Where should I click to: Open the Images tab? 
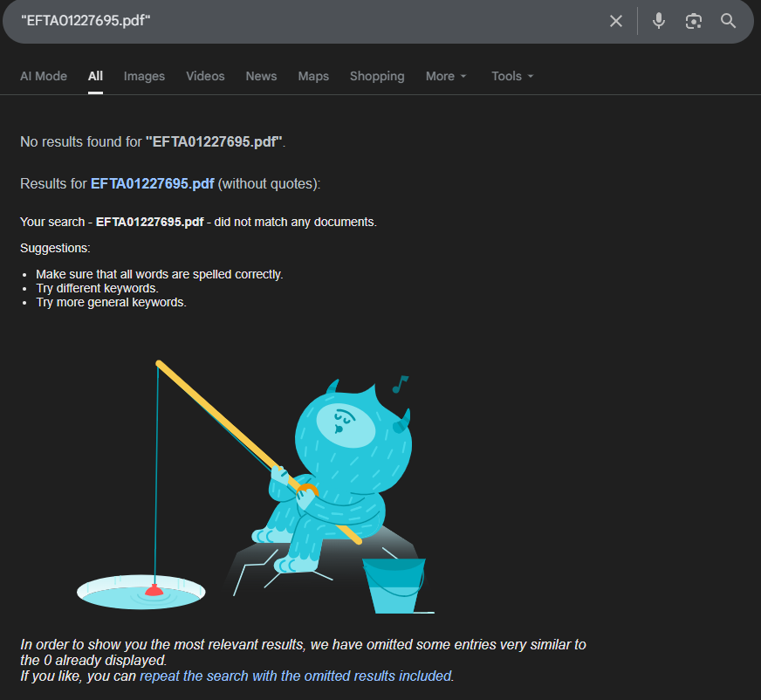click(x=144, y=76)
